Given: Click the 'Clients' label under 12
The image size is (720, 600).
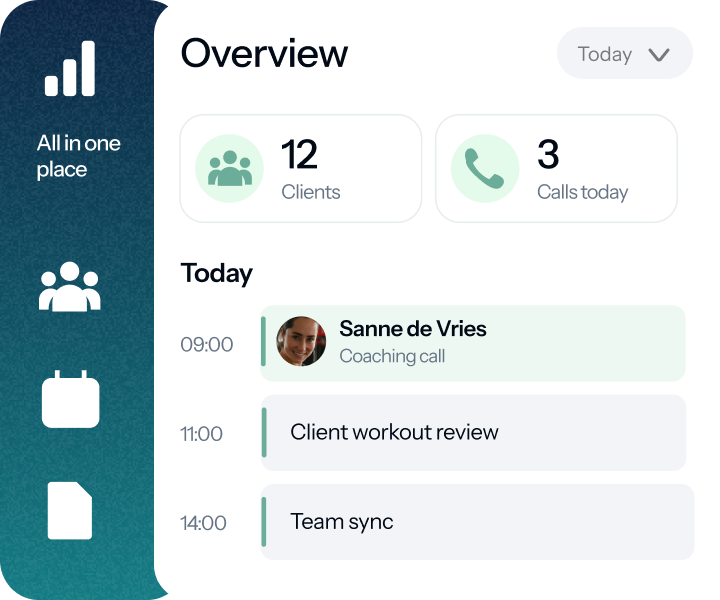Looking at the screenshot, I should (311, 192).
